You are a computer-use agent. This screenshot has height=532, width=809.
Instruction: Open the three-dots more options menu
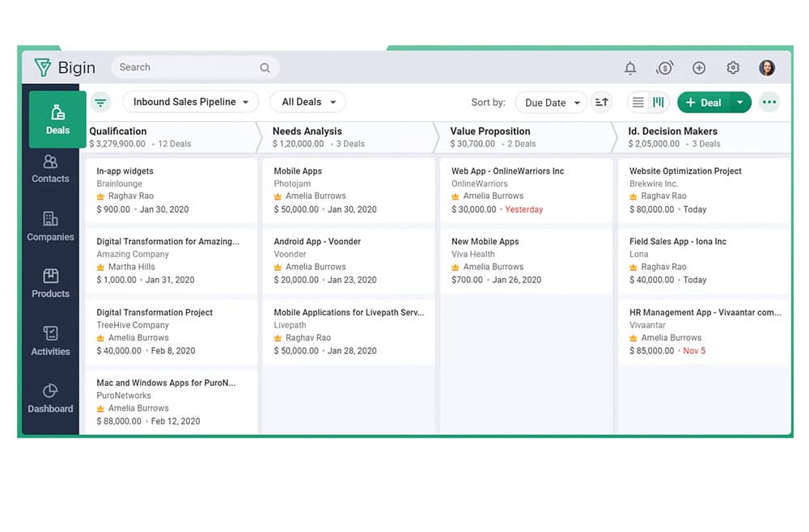[769, 102]
